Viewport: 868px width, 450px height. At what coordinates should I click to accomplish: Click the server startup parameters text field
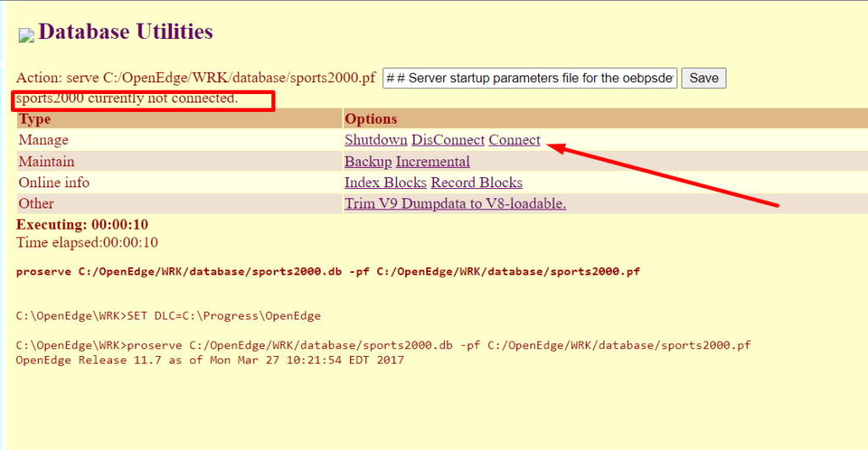pos(530,78)
